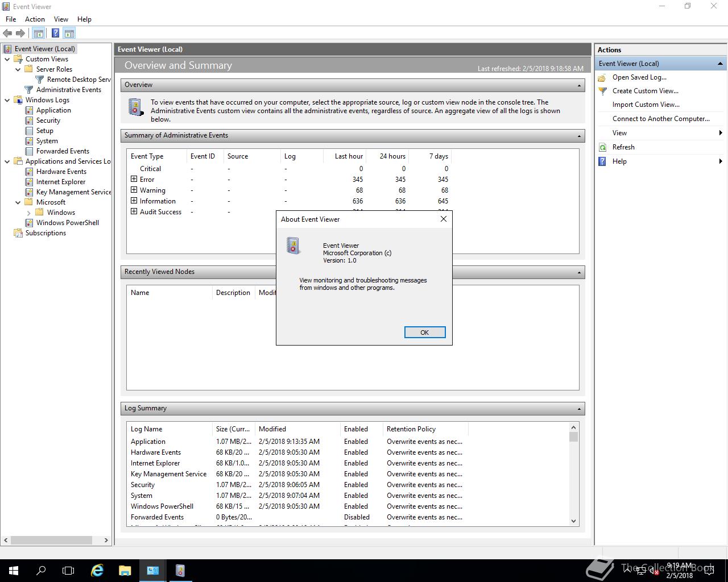Click the Log Name column header
This screenshot has width=728, height=582.
[169, 429]
